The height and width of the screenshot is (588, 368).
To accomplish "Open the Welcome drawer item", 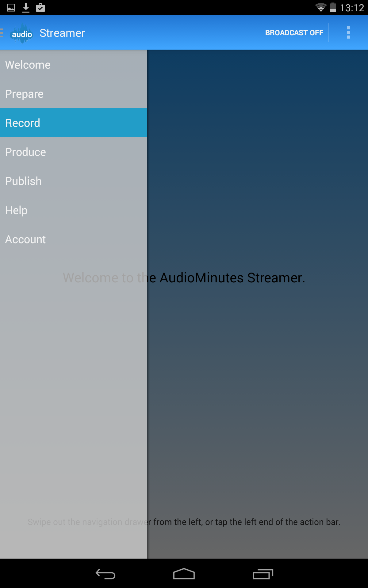I will 74,64.
